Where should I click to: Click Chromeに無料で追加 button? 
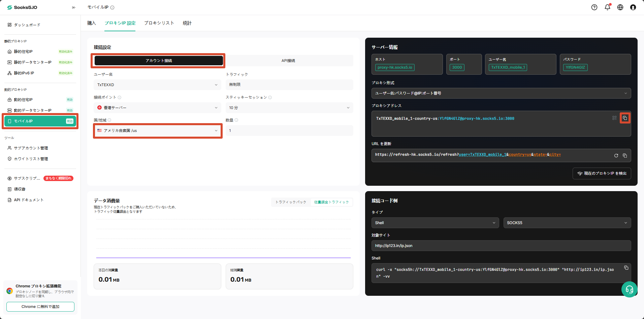(40, 307)
